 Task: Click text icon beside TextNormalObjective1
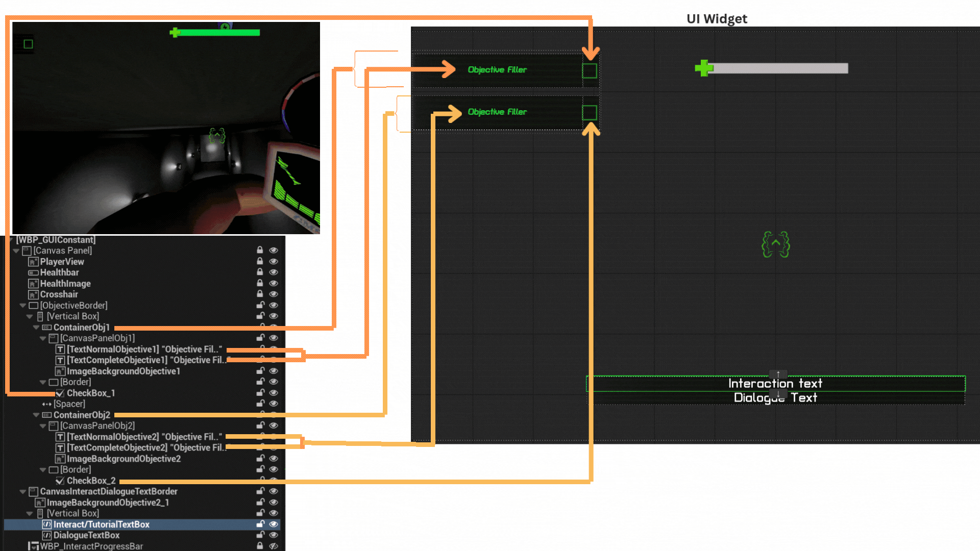(x=60, y=349)
